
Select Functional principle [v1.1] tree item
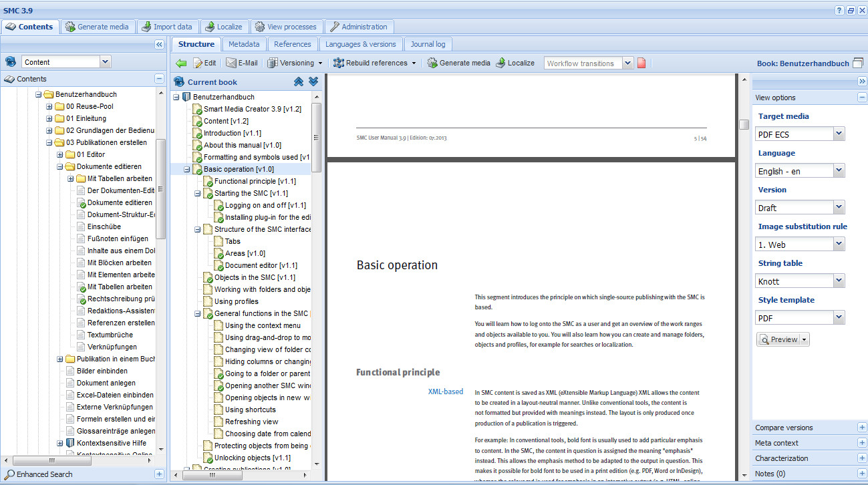pos(255,181)
